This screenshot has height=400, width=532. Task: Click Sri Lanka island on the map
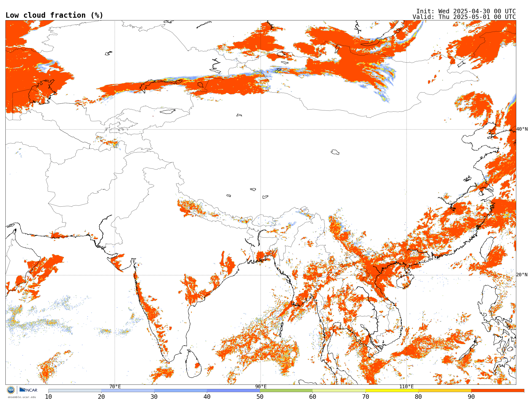(193, 364)
